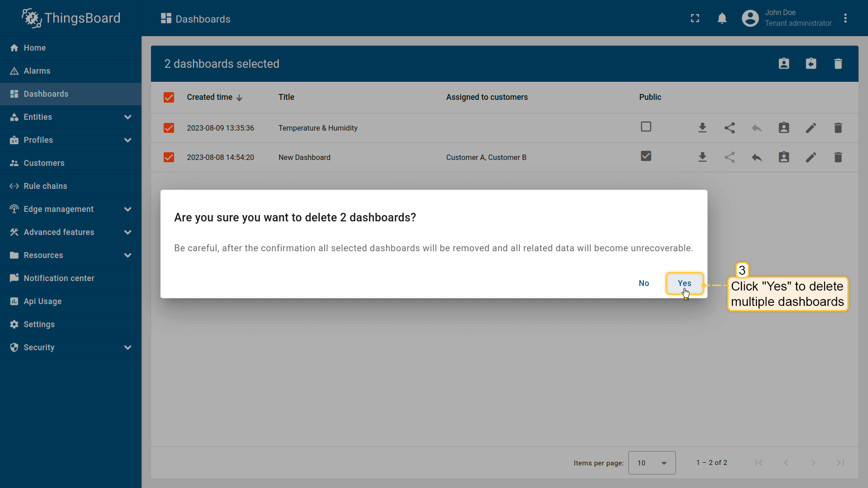Manage assigned customers for New Dashboard

783,157
